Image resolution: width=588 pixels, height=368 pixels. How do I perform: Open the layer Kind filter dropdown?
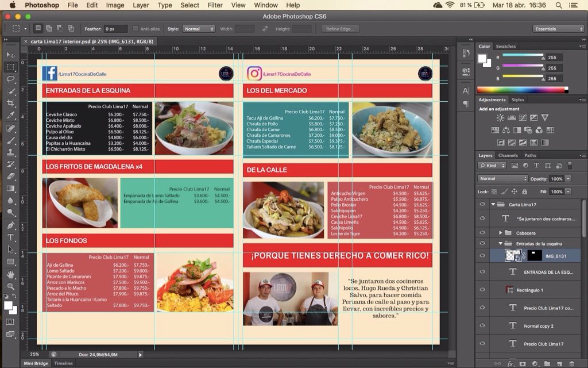pyautogui.click(x=492, y=165)
